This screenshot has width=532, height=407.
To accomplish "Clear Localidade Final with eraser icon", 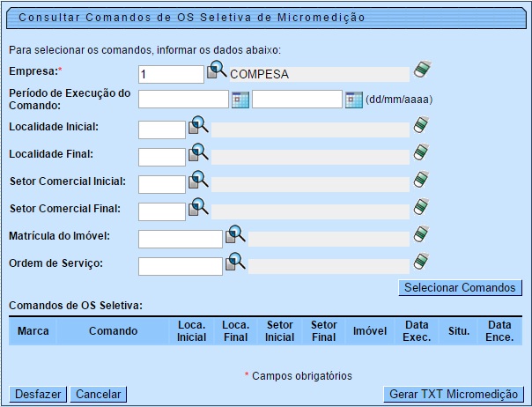I will tap(421, 153).
